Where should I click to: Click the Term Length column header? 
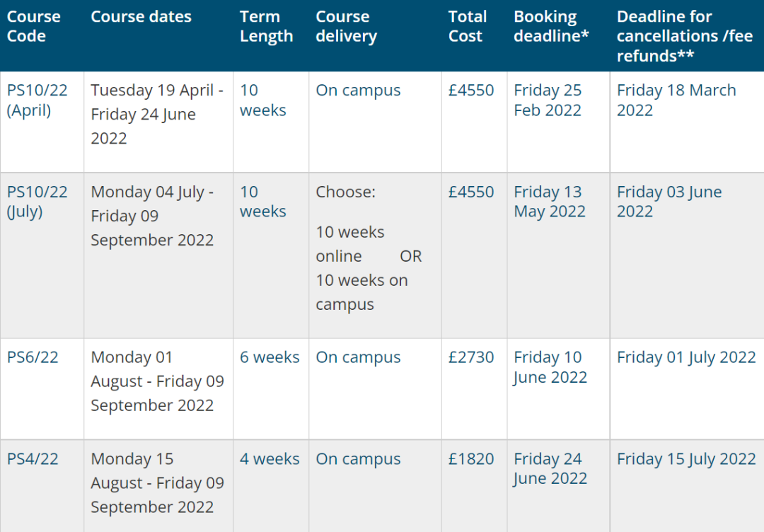click(266, 26)
